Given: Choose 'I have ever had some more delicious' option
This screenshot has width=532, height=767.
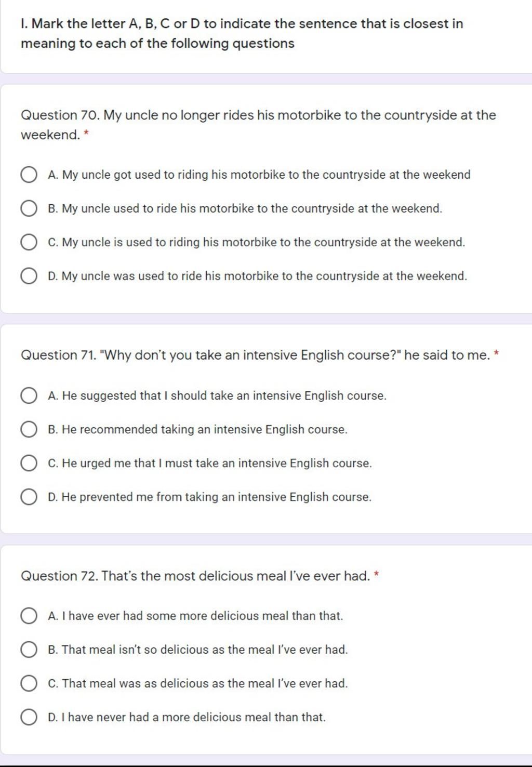Looking at the screenshot, I should (29, 616).
